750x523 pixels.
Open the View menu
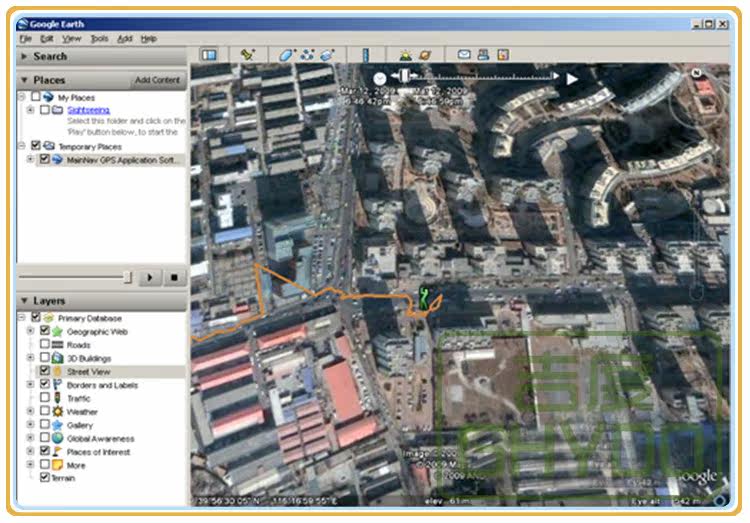coord(72,39)
